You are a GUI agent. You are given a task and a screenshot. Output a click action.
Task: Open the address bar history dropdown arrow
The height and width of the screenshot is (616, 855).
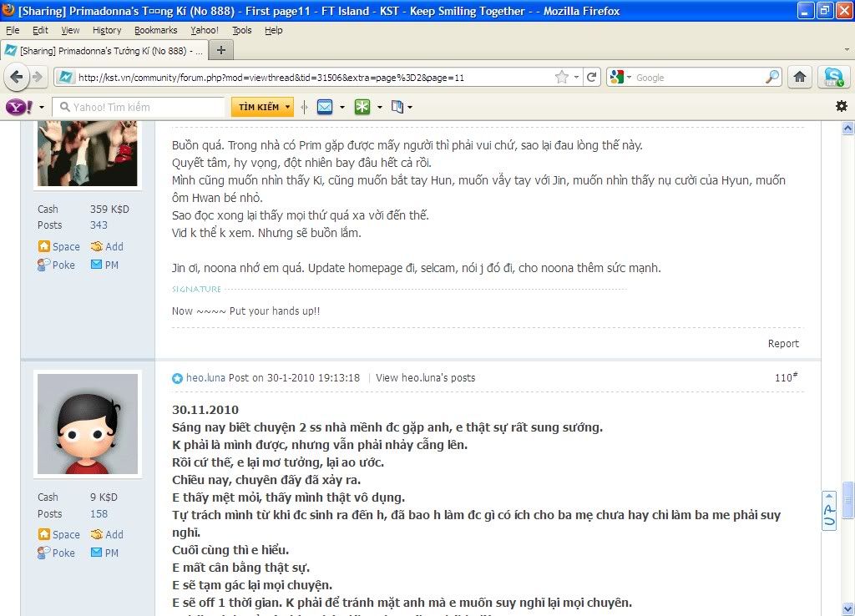pos(576,78)
